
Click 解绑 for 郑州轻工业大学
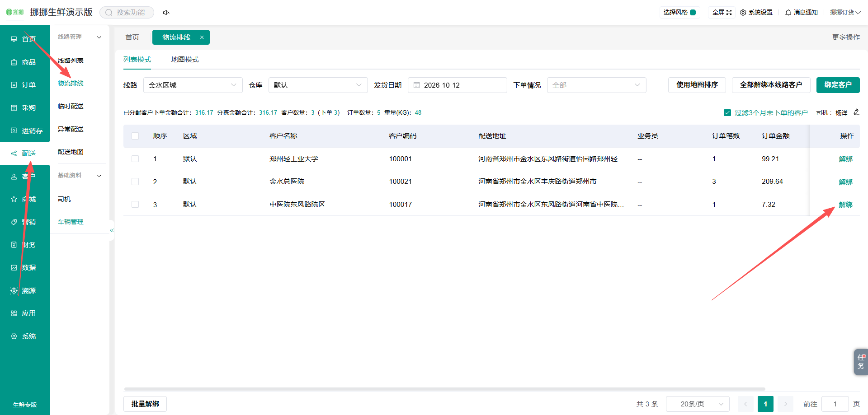pos(845,159)
